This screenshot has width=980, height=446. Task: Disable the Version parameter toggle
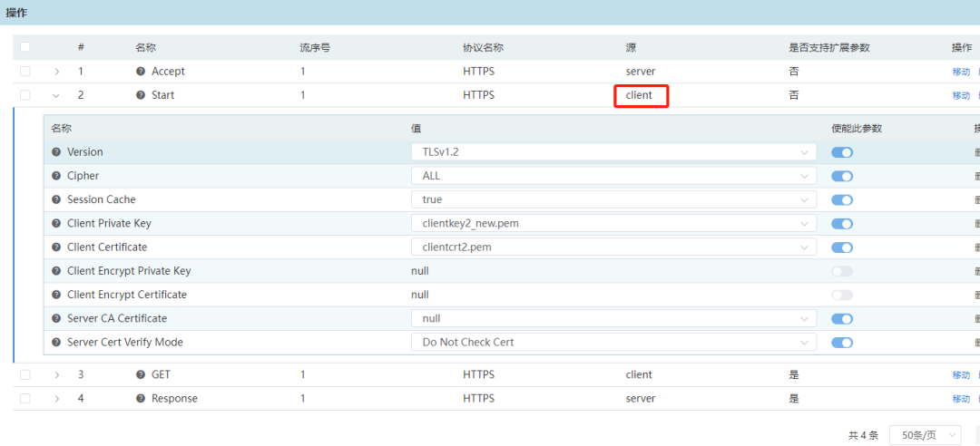(x=841, y=152)
